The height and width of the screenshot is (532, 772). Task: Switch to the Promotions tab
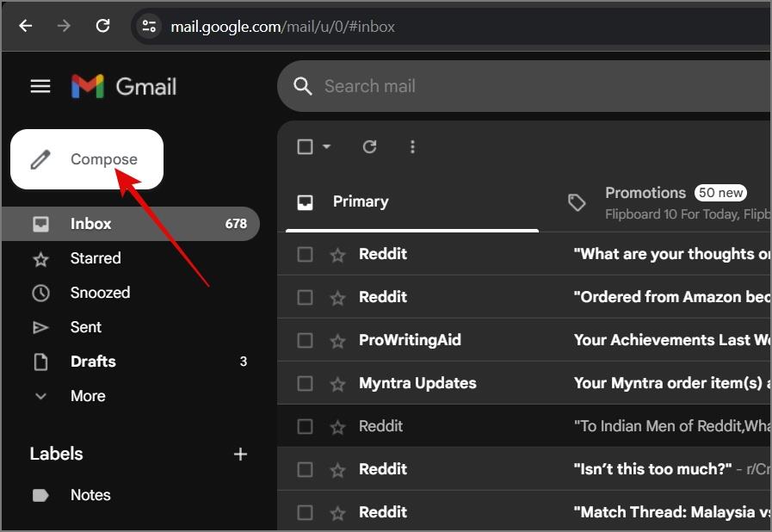click(x=664, y=202)
